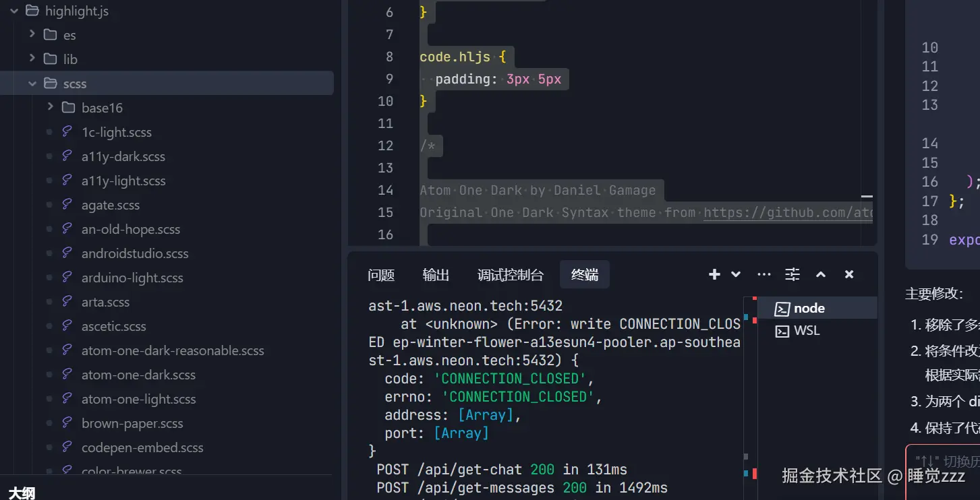This screenshot has width=980, height=500.
Task: Click the Sass icon of atom-one-dark.scss
Action: click(x=67, y=374)
